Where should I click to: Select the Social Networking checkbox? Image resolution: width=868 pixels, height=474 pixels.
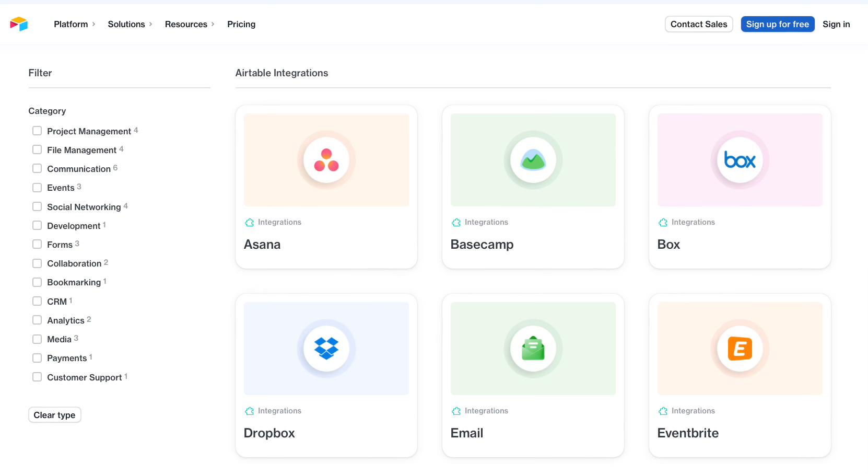tap(37, 206)
